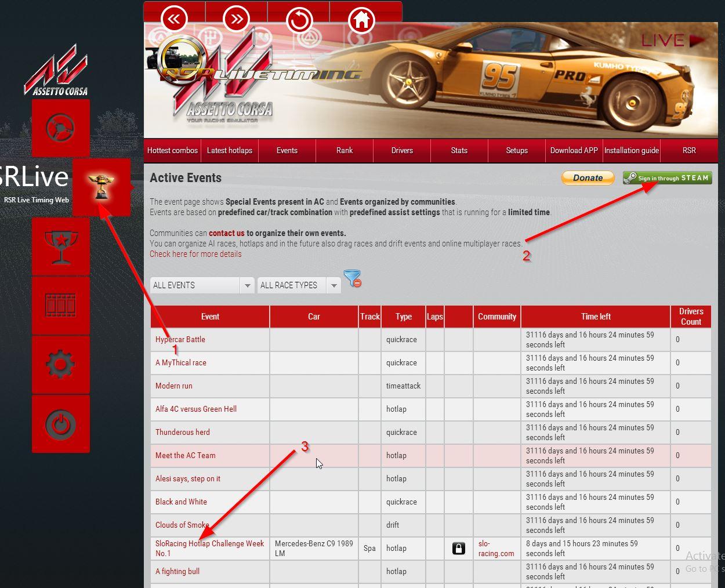
Task: Click the padlock icon in SloRacing row
Action: [x=459, y=548]
